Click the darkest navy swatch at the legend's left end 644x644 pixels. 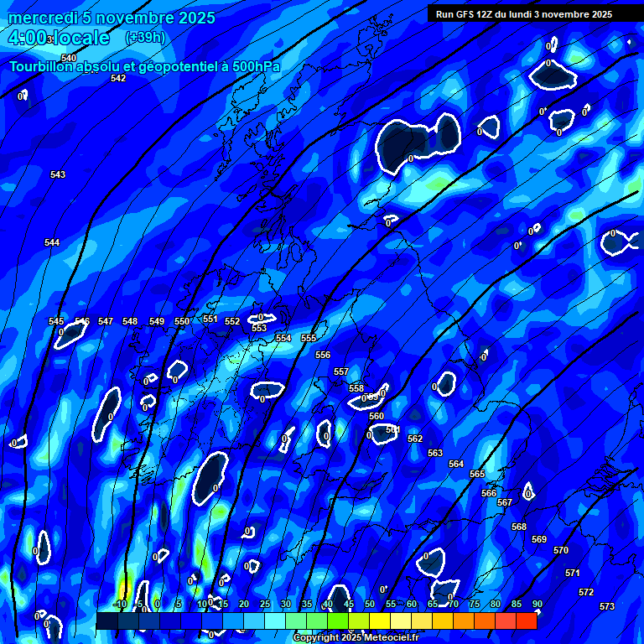click(106, 621)
